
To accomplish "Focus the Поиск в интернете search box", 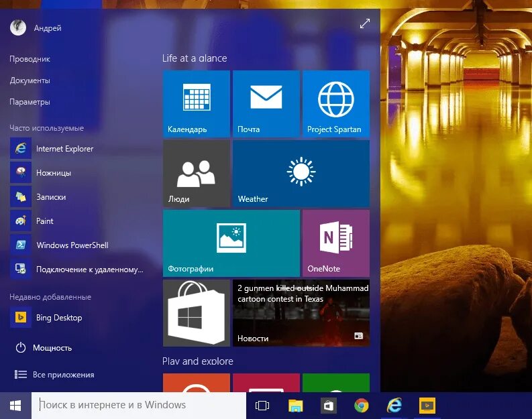I will 139,406.
